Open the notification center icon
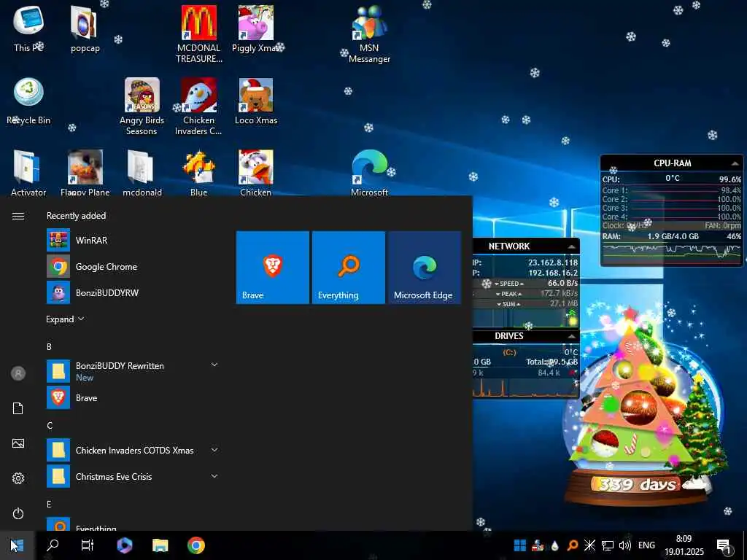This screenshot has height=560, width=747. point(724,545)
